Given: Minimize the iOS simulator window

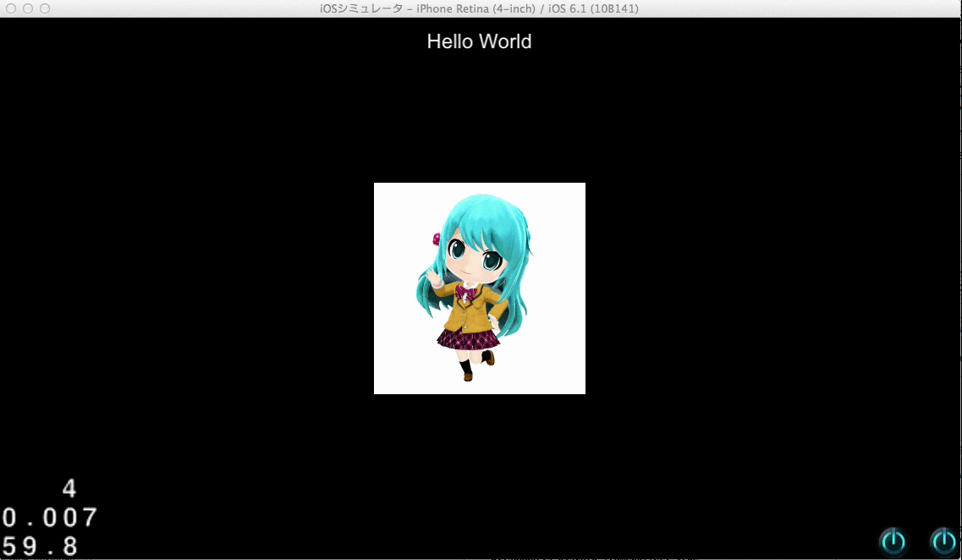Looking at the screenshot, I should pyautogui.click(x=28, y=8).
